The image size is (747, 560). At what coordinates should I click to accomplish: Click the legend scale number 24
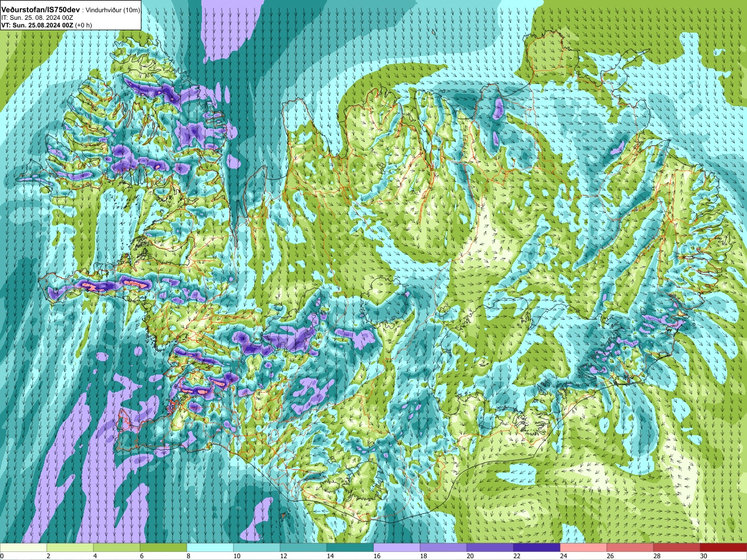click(x=563, y=556)
